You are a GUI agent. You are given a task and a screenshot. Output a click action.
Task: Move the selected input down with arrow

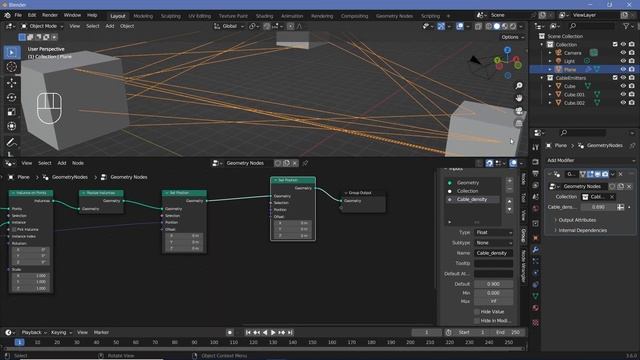coord(509,209)
